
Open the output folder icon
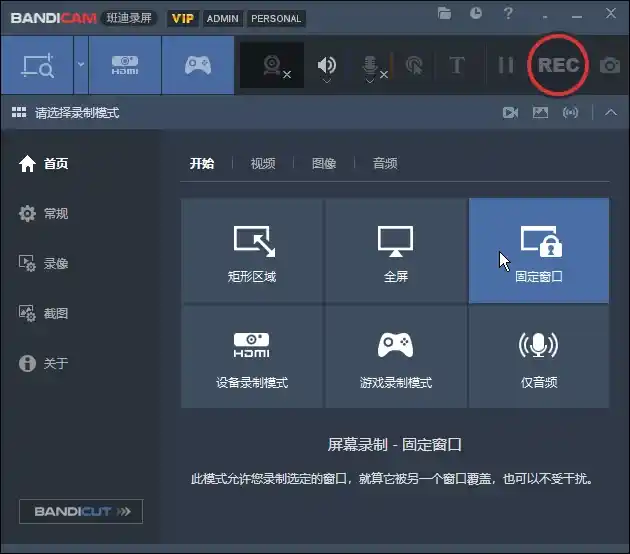pyautogui.click(x=444, y=13)
